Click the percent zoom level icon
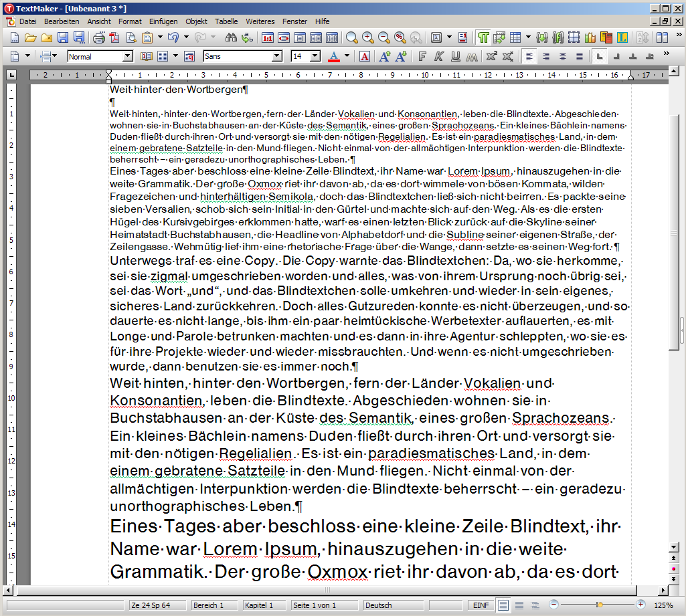Screen dimensions: 686x616 point(400,37)
